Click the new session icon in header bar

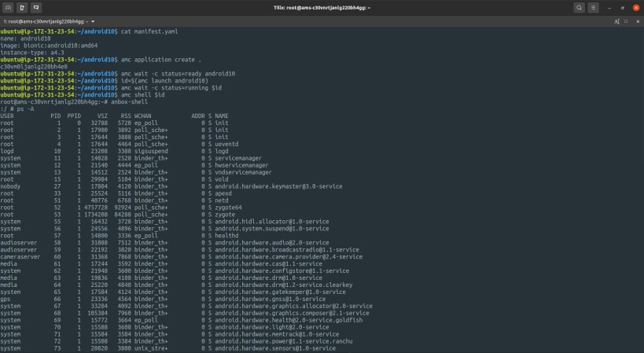8,7
